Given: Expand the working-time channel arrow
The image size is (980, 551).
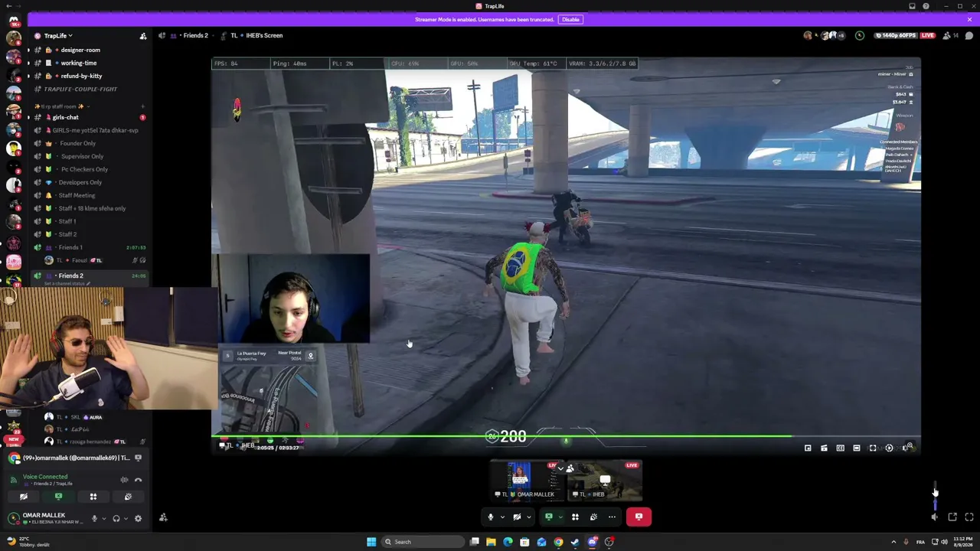Looking at the screenshot, I should 28,64.
